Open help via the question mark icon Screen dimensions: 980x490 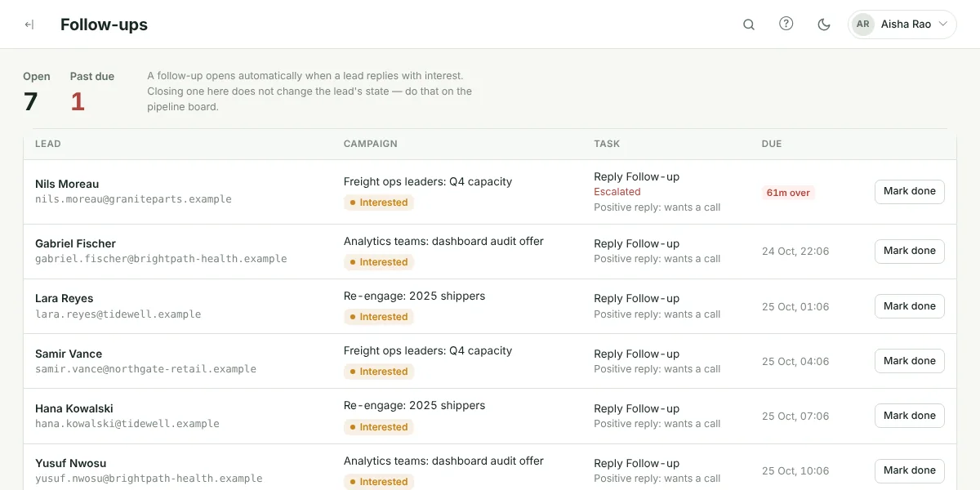point(786,24)
